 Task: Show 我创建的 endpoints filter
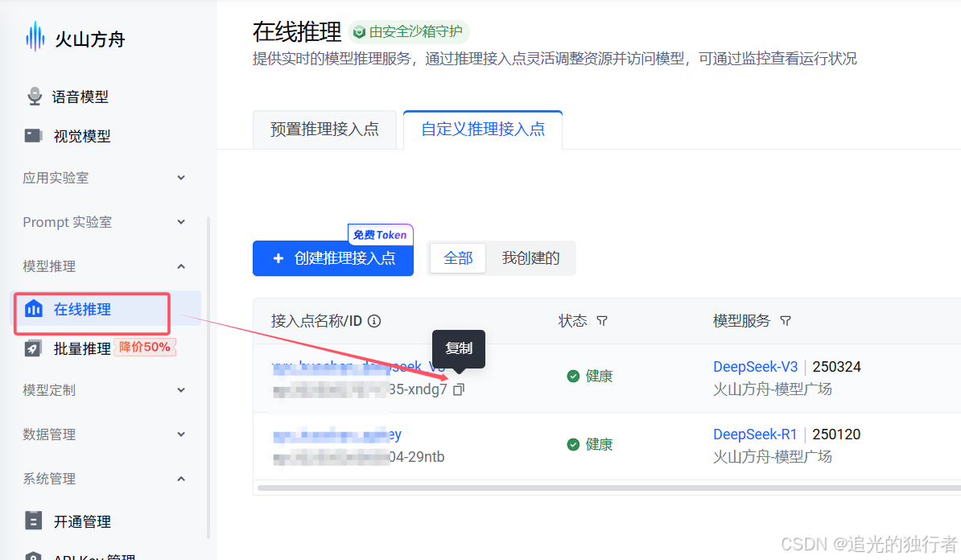point(530,258)
